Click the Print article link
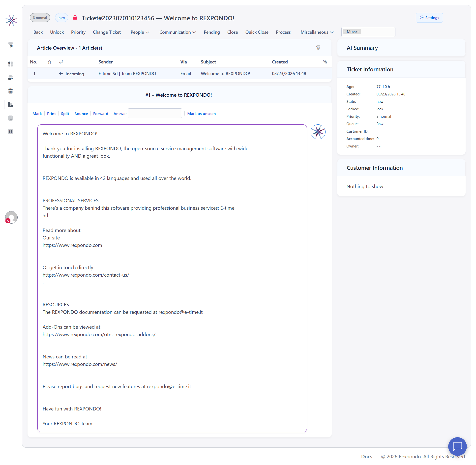476x465 pixels. coord(51,114)
